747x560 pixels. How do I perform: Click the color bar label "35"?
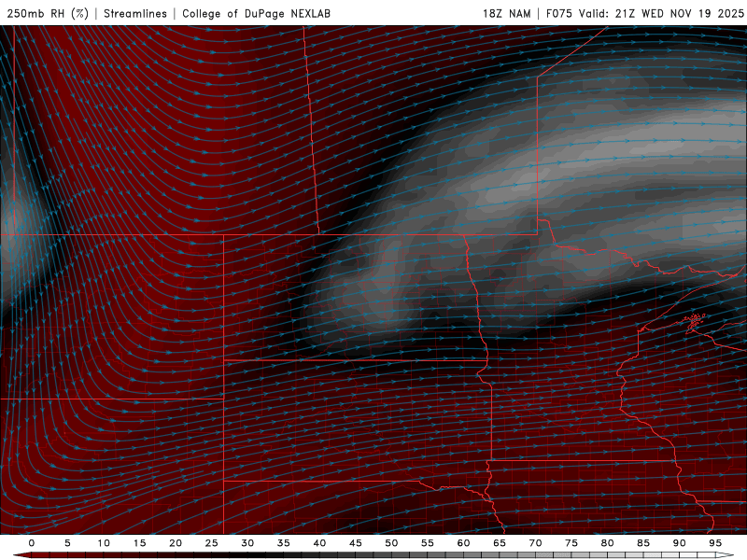[284, 543]
